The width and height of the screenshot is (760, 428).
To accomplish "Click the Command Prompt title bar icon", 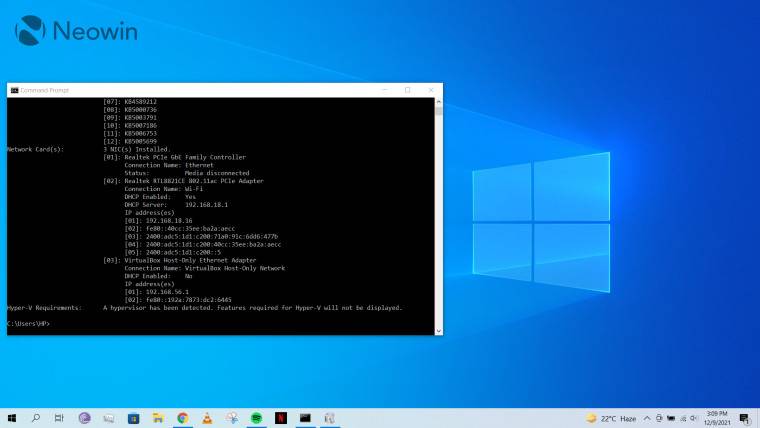I will click(14, 90).
